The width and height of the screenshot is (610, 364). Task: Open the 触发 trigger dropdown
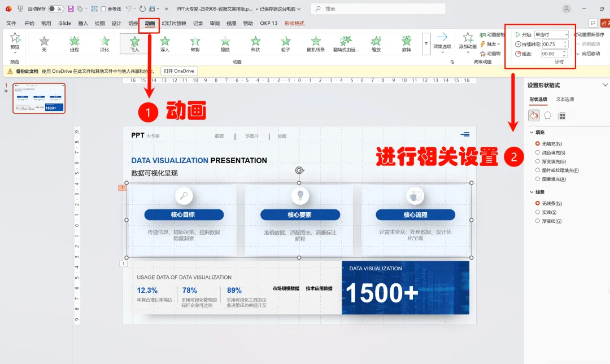[490, 45]
